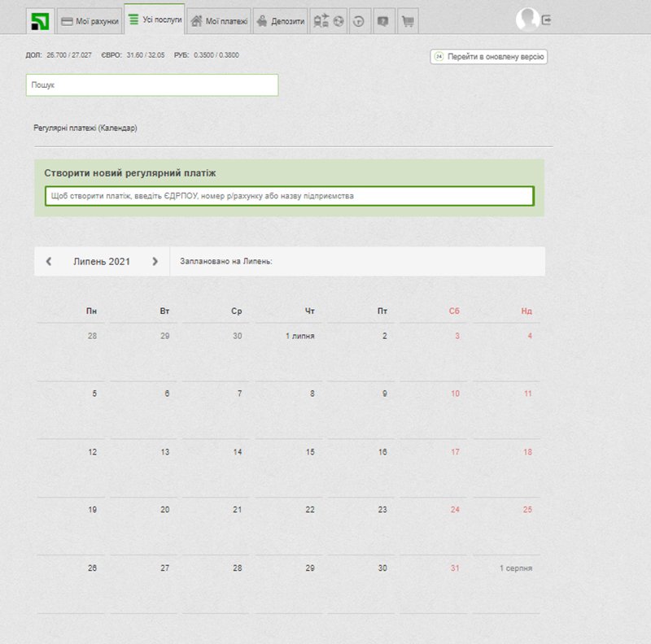Open the Мої рахунки tab
Viewport: 651px width, 644px height.
pos(90,21)
